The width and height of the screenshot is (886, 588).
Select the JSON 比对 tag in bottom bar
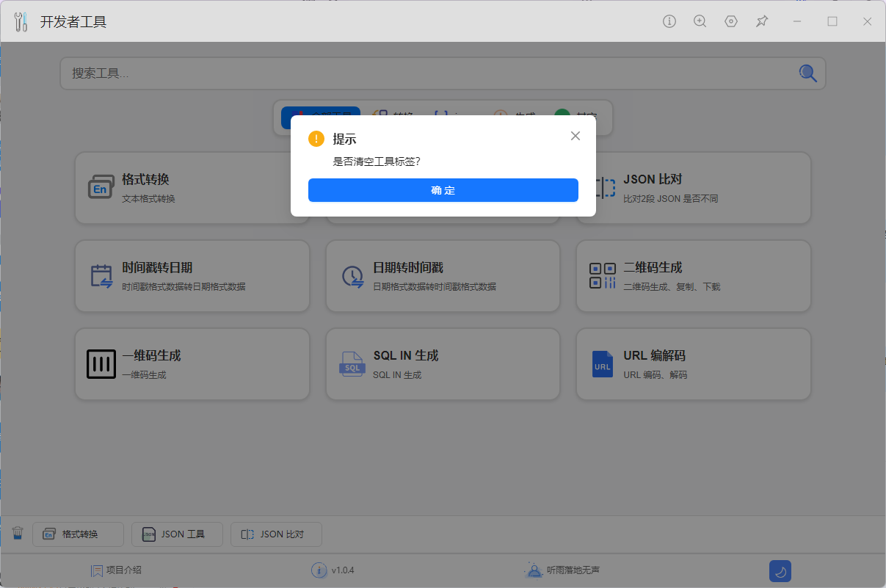[x=277, y=534]
